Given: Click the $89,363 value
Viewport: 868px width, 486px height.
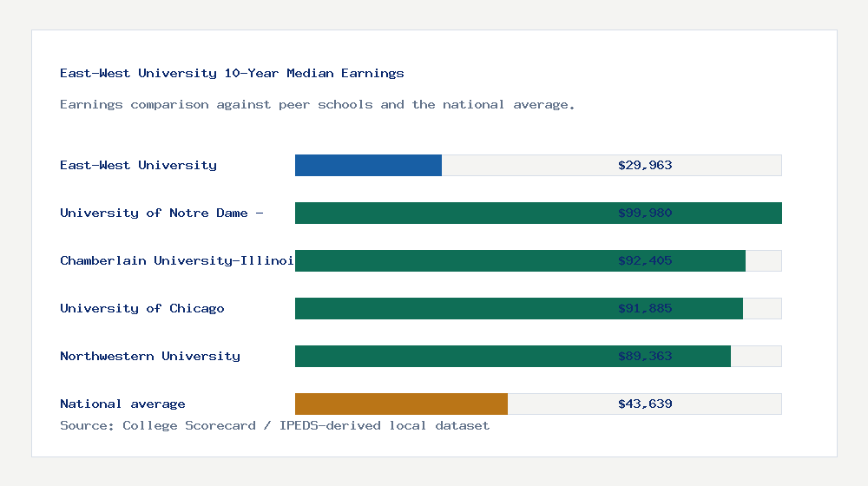Looking at the screenshot, I should click(x=645, y=356).
